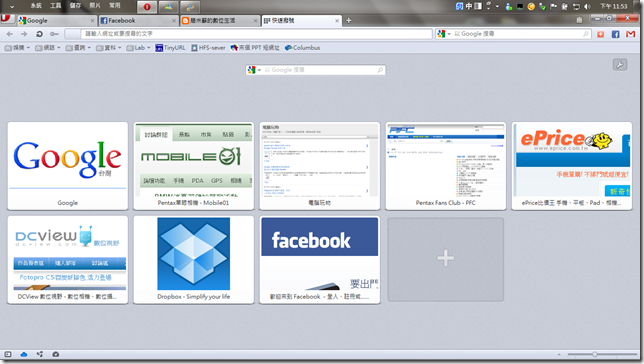Open Speed Dial search engine dropdown
This screenshot has width=644, height=364.
[259, 70]
